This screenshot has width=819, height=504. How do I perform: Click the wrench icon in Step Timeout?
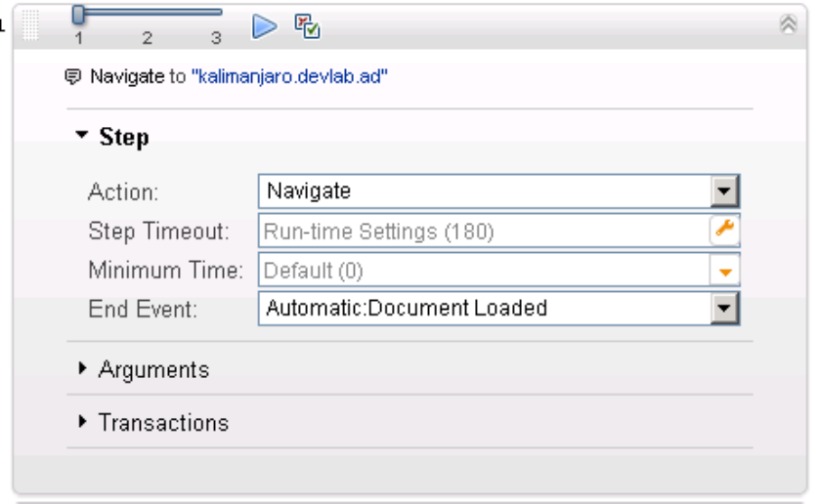pyautogui.click(x=725, y=230)
